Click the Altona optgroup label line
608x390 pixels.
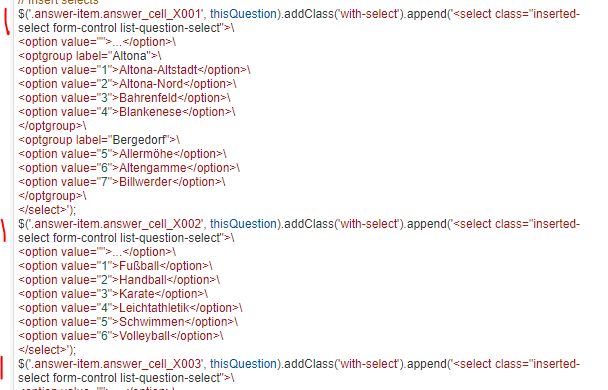point(90,56)
